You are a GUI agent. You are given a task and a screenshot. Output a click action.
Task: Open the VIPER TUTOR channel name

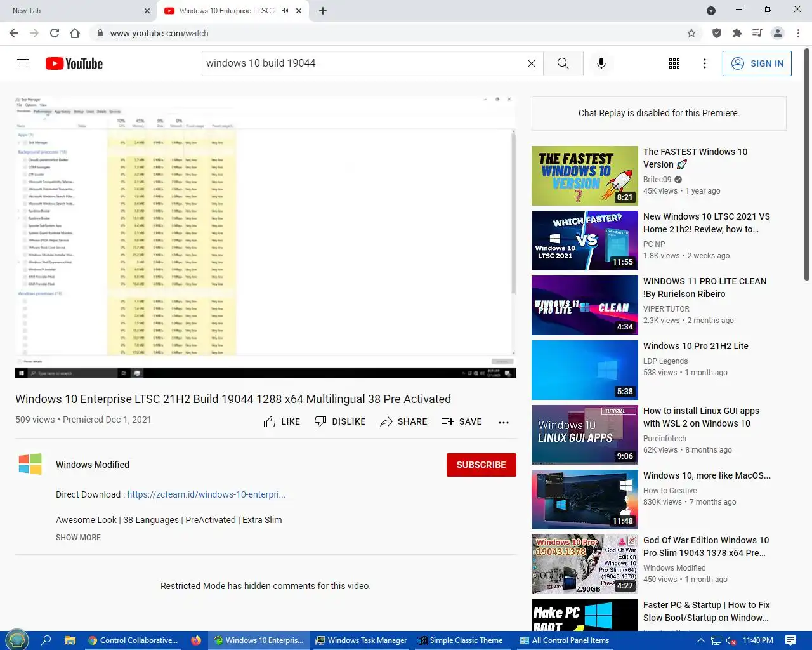(x=666, y=309)
